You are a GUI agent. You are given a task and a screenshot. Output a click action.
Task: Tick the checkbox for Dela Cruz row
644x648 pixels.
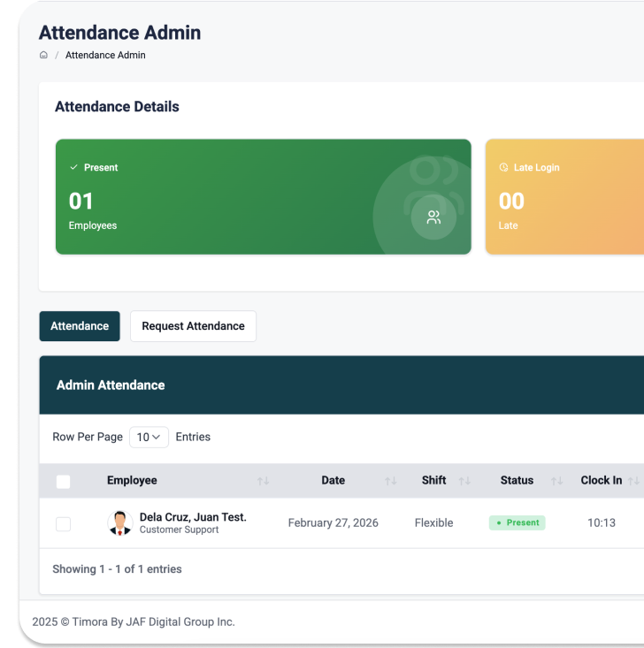point(64,524)
